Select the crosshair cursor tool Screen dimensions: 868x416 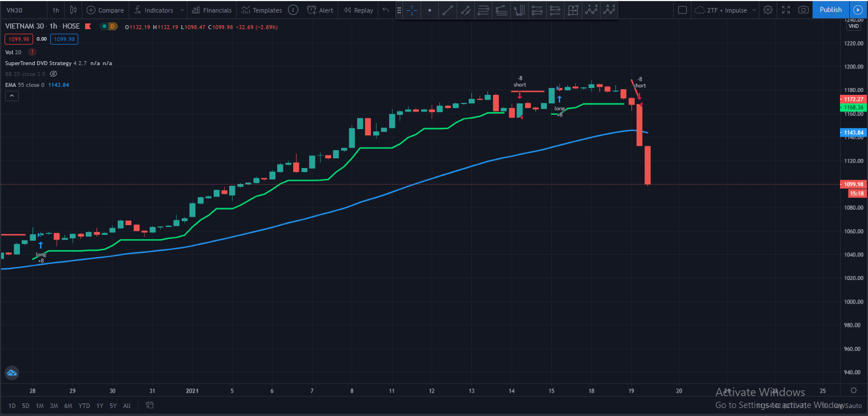[x=412, y=10]
